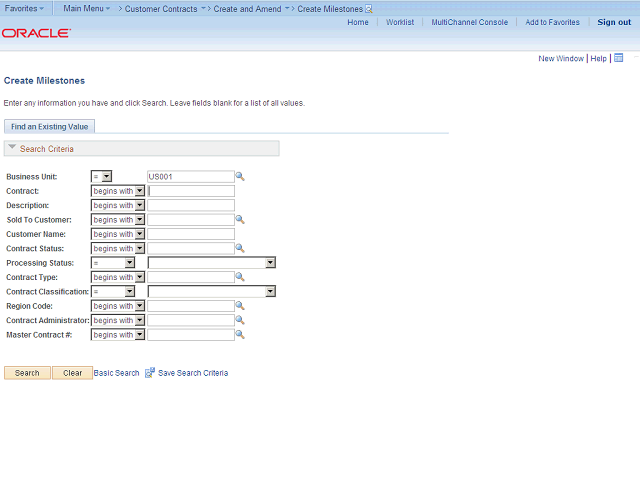Collapse the Search Criteria section

(12, 147)
